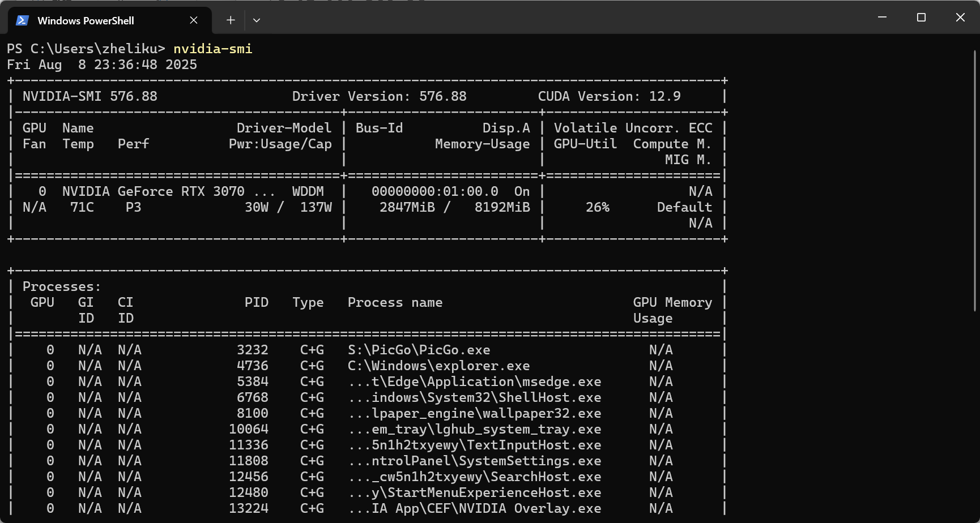Click PID 12456

click(x=249, y=477)
